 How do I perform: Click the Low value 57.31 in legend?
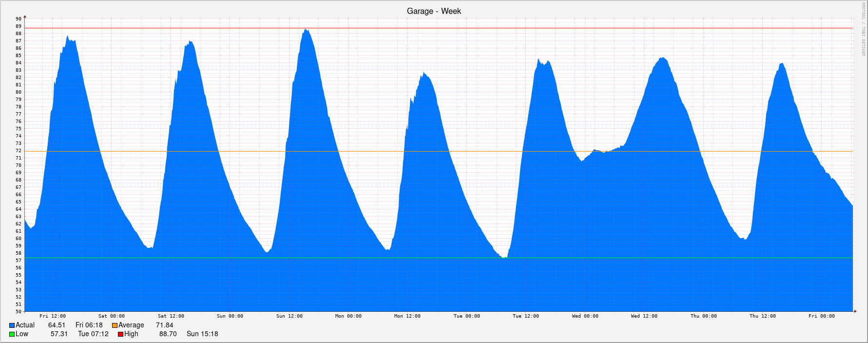click(59, 334)
